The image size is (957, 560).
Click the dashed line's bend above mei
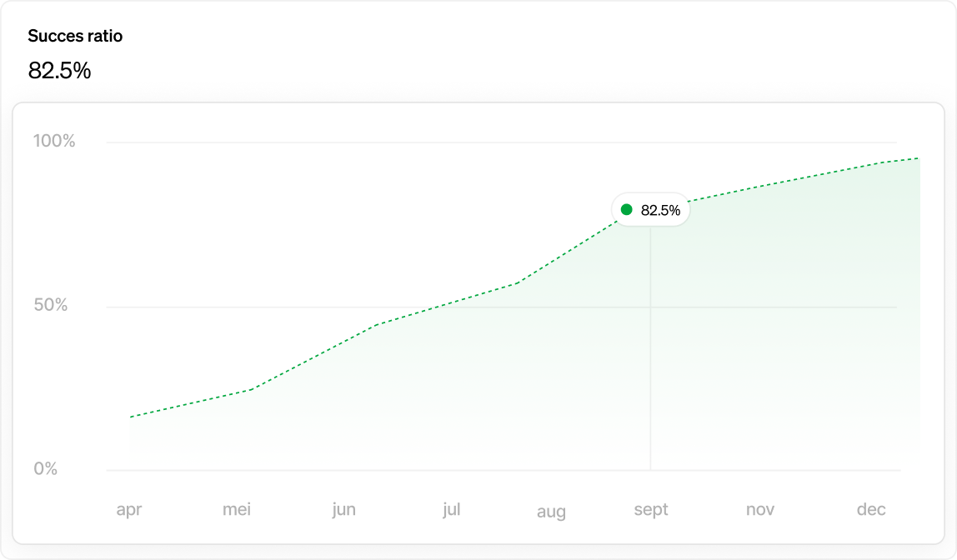pyautogui.click(x=250, y=389)
